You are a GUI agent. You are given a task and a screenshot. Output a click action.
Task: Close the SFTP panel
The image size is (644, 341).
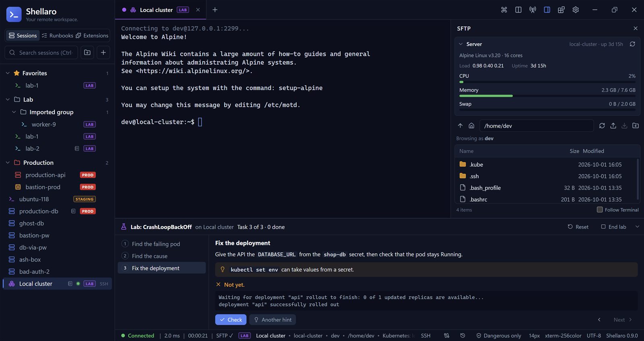tap(636, 28)
